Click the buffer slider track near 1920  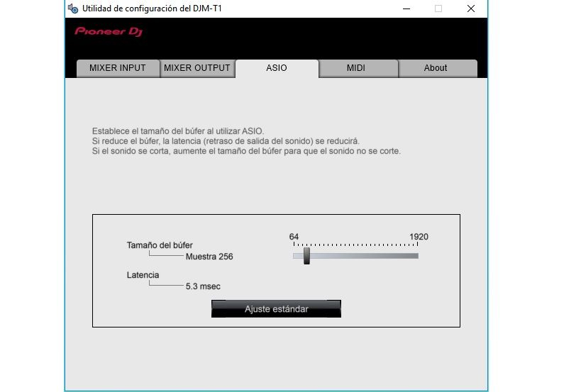click(x=414, y=256)
